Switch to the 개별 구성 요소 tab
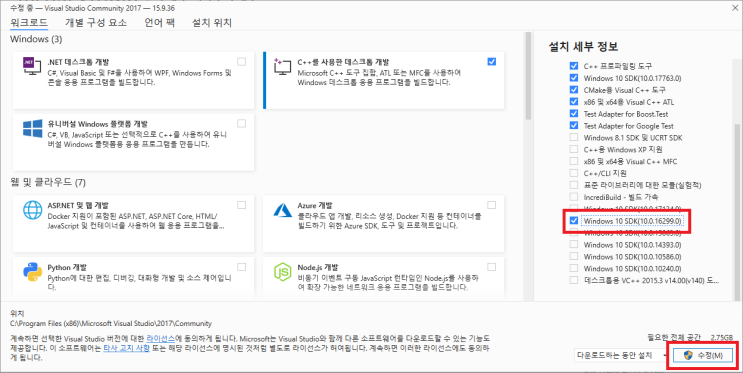743x373 pixels. pos(96,22)
